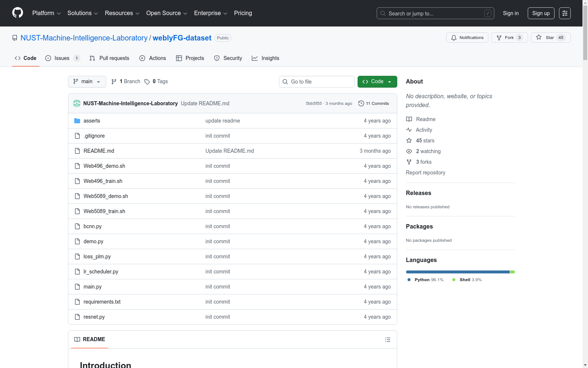Click the Notifications button
This screenshot has height=368, width=588.
467,38
